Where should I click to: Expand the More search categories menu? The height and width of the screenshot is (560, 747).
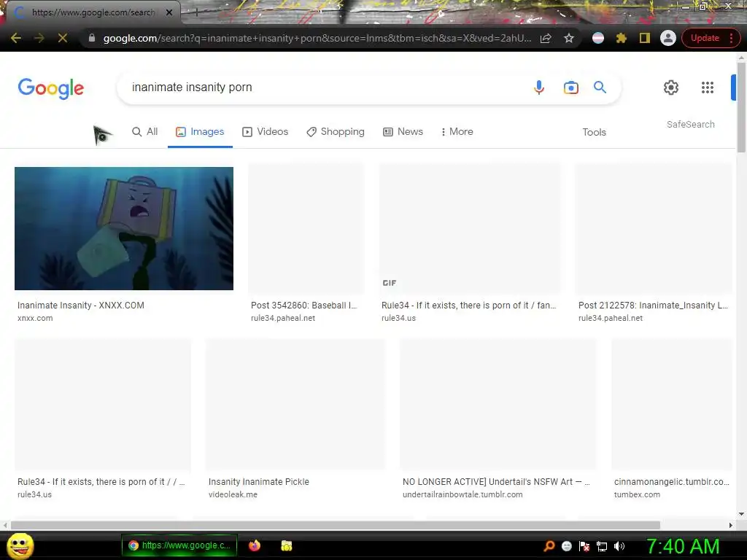pos(457,132)
